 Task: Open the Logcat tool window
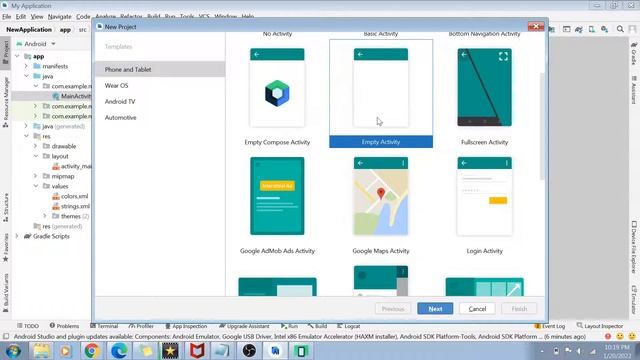pyautogui.click(x=349, y=326)
